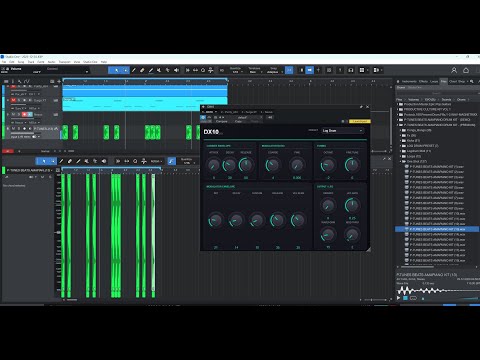Click the yellow button in the plugin header
The width and height of the screenshot is (480, 360).
pyautogui.click(x=360, y=121)
